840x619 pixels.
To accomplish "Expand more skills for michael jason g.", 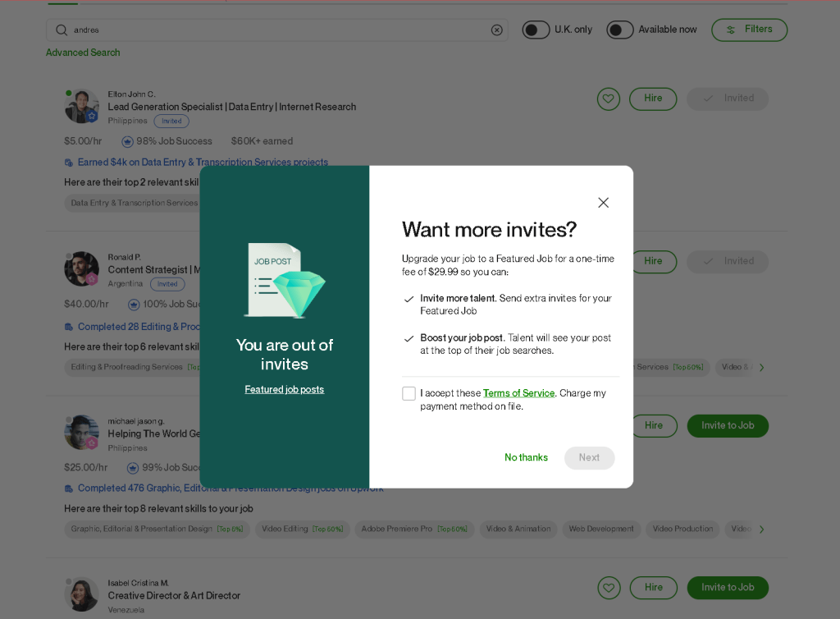I will point(761,530).
